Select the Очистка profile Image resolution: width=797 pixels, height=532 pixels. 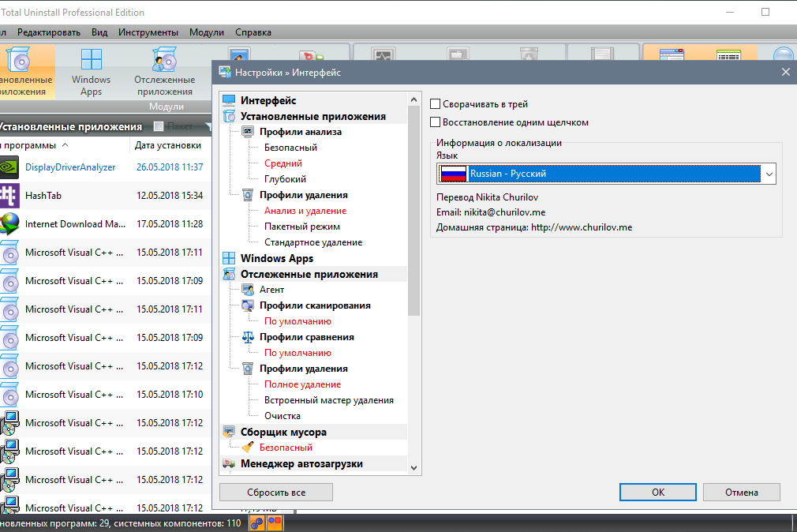(x=282, y=415)
